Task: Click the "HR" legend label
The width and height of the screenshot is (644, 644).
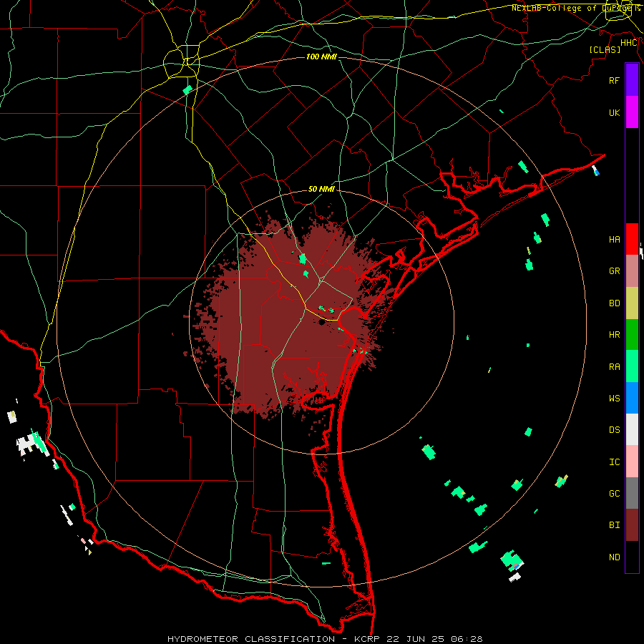Action: coord(614,335)
